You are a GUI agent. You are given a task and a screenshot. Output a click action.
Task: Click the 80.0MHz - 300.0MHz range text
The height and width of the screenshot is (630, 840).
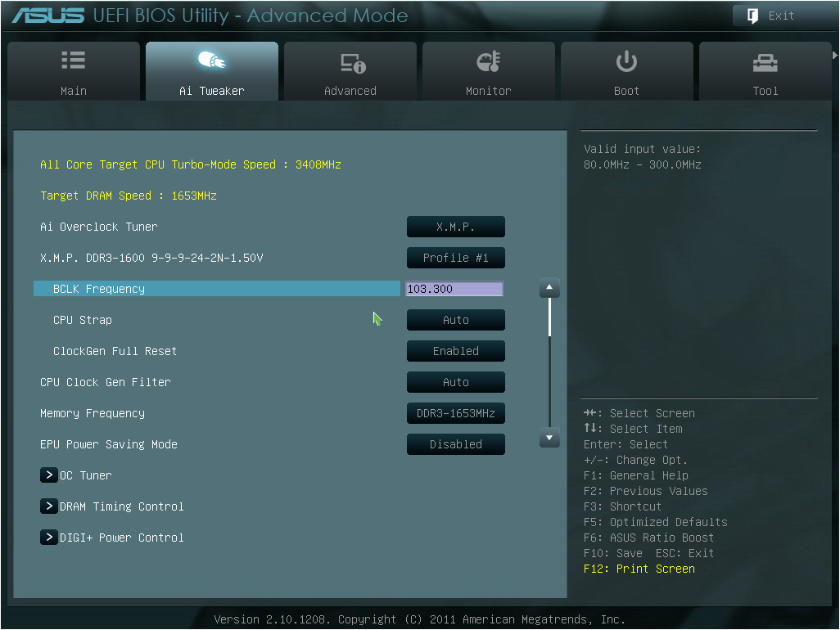point(643,164)
